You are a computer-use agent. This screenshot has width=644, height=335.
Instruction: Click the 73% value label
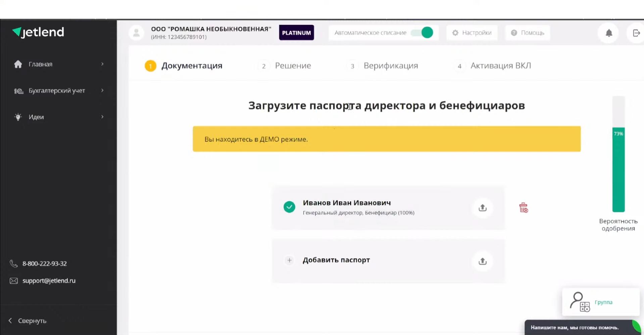point(618,134)
